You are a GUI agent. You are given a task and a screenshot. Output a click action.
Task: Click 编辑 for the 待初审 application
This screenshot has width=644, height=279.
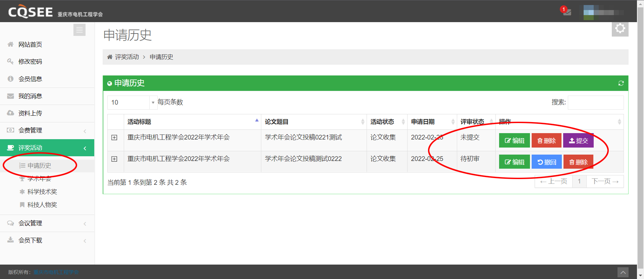tap(514, 162)
